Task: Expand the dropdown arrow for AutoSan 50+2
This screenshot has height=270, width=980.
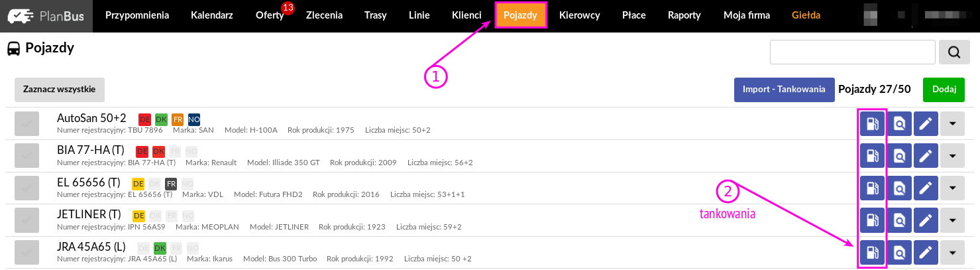Action: (953, 124)
